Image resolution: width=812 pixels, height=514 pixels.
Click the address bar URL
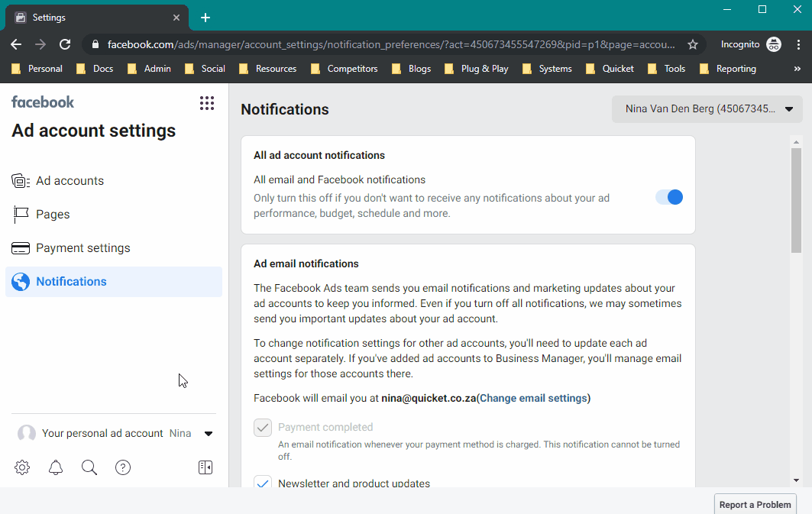[391, 44]
